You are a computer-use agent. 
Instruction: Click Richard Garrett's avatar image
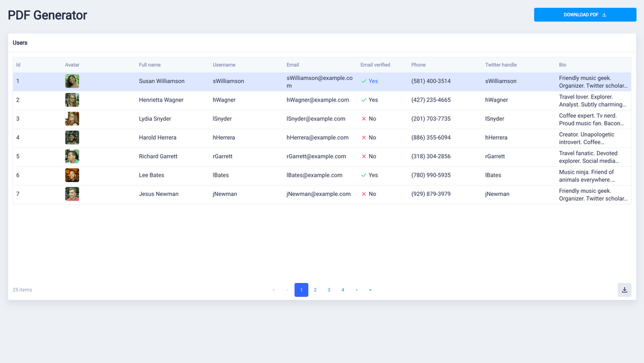point(72,156)
